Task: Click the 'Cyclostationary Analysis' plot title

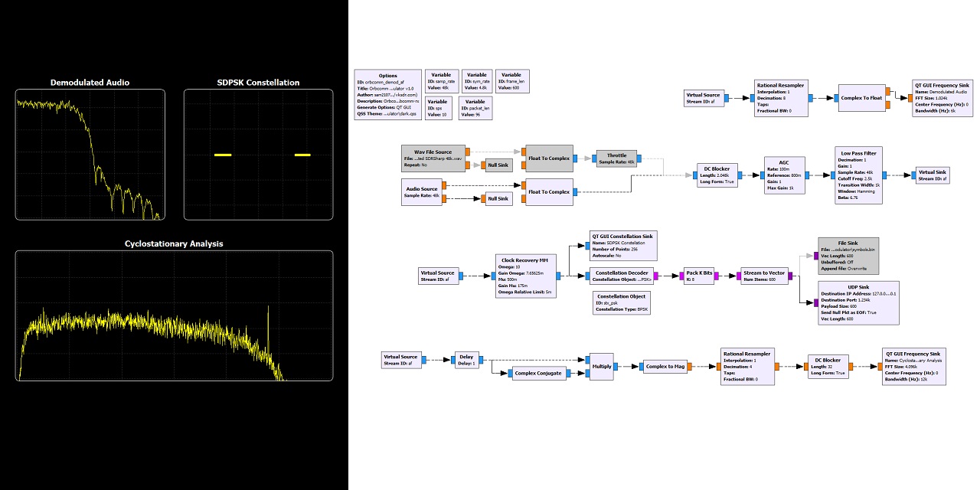Action: tap(174, 243)
